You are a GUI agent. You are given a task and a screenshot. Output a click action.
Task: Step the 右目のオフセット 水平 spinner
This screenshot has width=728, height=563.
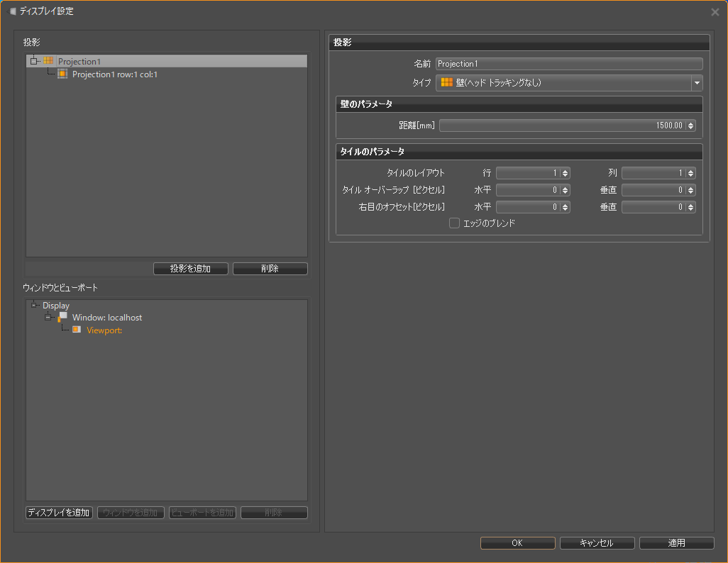point(565,208)
